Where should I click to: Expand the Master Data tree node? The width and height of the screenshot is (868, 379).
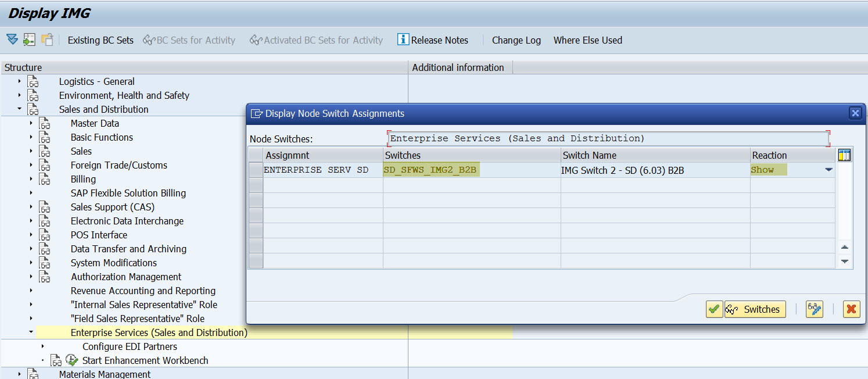point(31,123)
